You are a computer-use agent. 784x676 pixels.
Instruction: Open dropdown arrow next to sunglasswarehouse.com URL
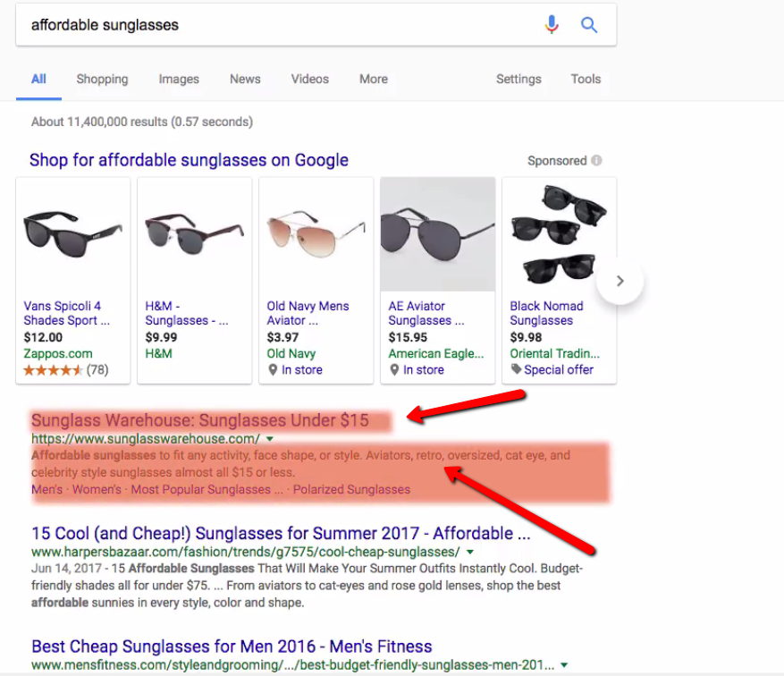pyautogui.click(x=269, y=439)
